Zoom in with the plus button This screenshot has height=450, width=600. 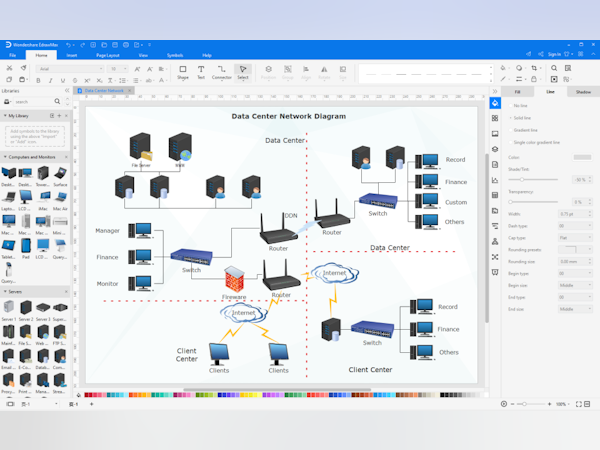click(549, 404)
